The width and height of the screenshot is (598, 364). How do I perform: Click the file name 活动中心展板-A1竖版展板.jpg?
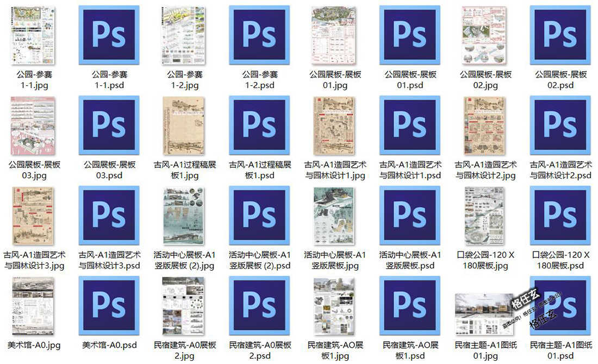[335, 260]
